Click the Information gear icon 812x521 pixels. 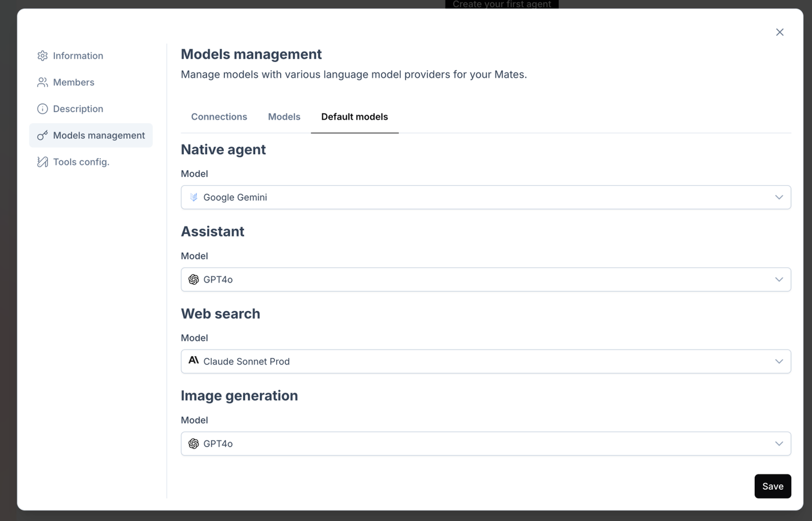42,56
